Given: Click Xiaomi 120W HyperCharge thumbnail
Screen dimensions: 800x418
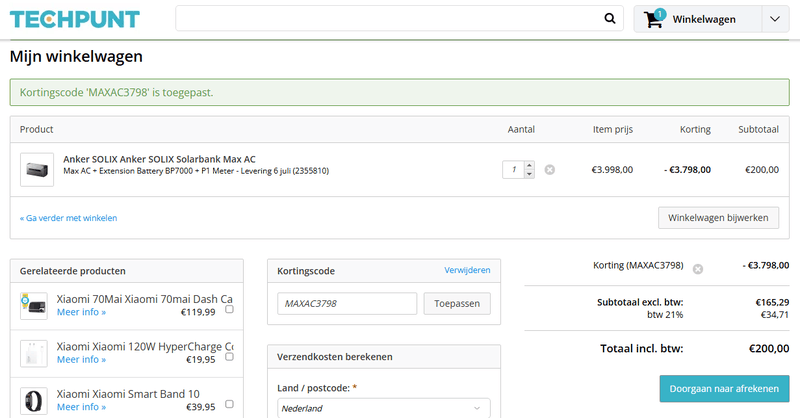Looking at the screenshot, I should coord(34,353).
